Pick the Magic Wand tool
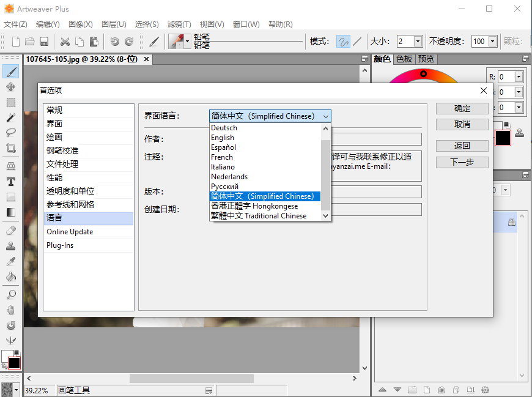 pos(10,117)
